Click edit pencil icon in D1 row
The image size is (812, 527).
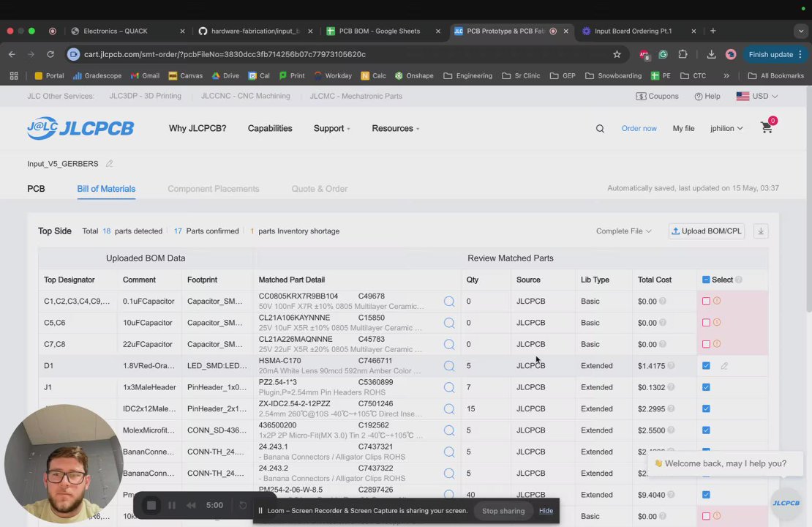[x=724, y=366]
